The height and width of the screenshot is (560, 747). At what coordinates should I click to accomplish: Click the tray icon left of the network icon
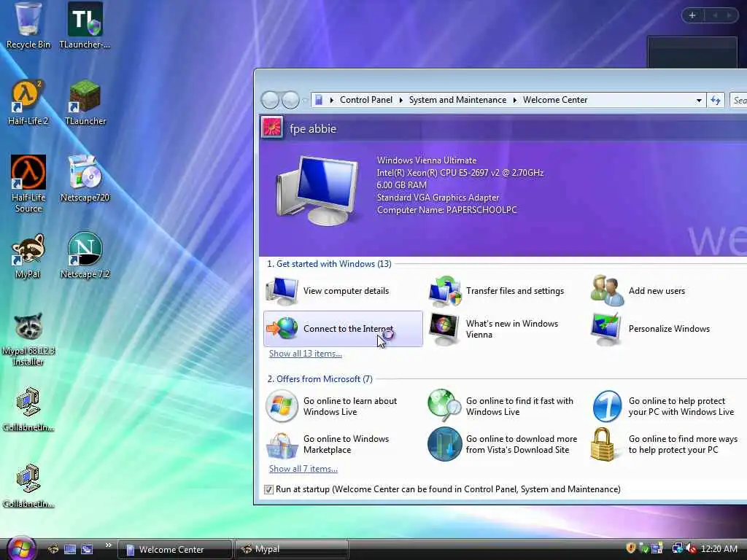point(657,548)
